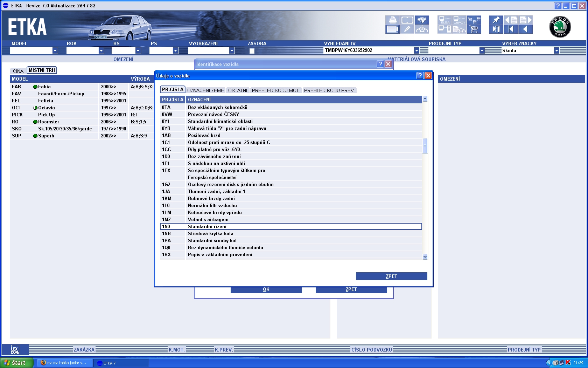Select the MÍSTNÍ TRH tab

pos(42,70)
